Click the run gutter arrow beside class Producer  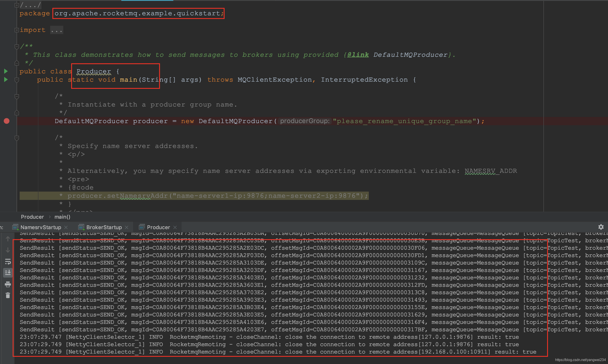point(6,71)
